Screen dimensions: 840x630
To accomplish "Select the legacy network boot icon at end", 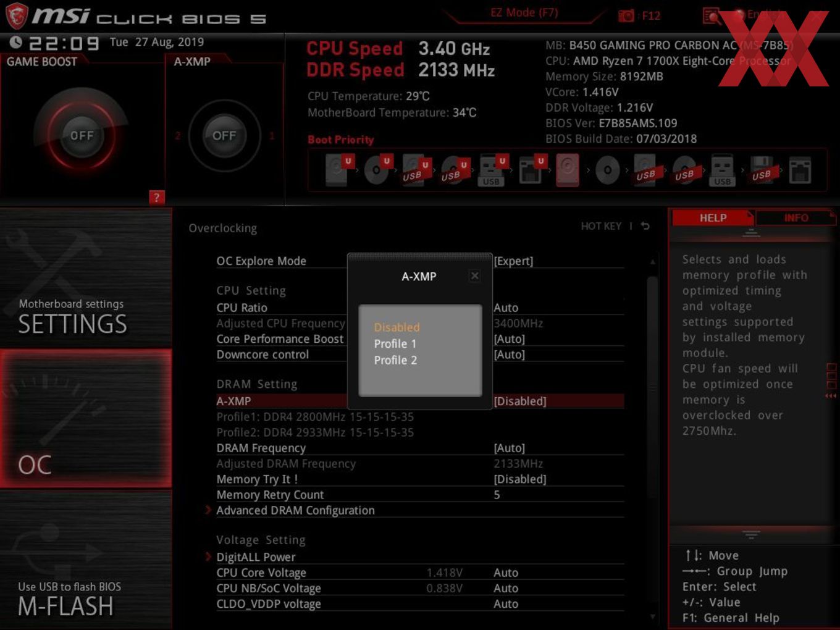I will 800,170.
